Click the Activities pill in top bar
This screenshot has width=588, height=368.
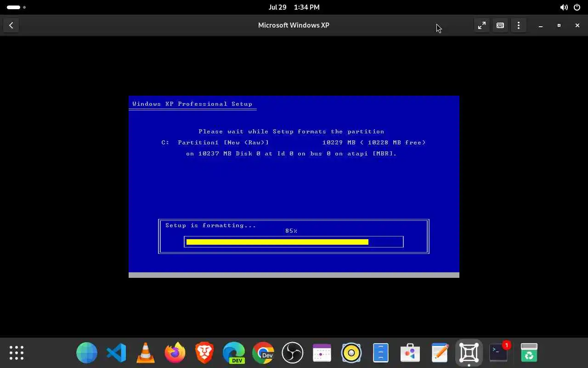click(x=16, y=7)
